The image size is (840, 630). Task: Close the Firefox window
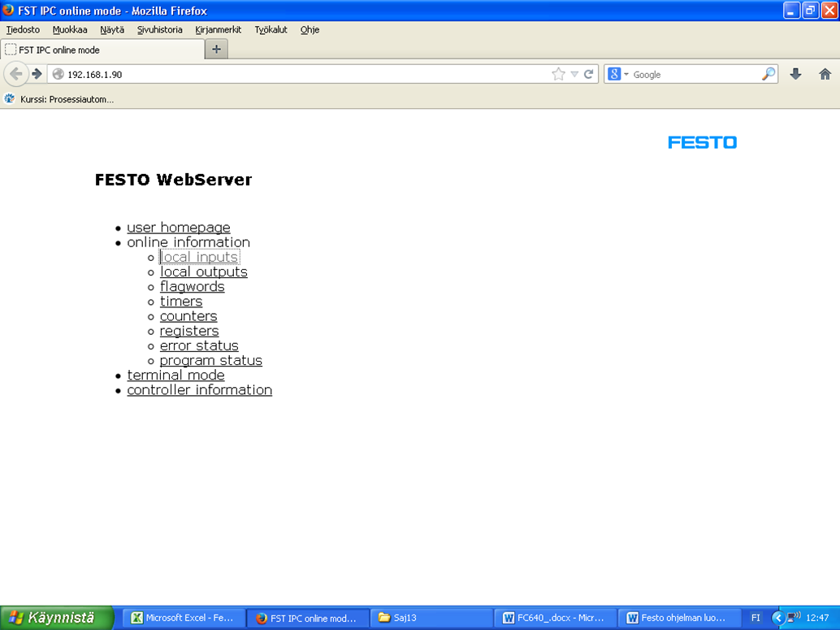click(829, 11)
